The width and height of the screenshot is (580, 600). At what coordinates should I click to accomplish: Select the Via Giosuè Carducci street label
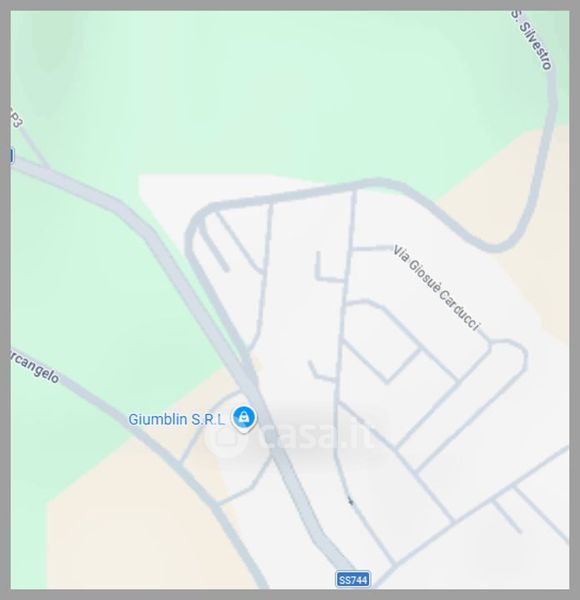click(x=436, y=288)
